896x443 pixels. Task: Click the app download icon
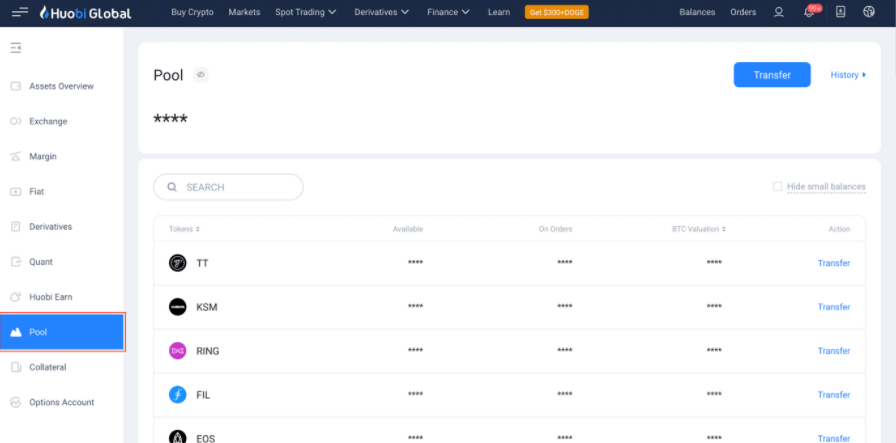(840, 12)
